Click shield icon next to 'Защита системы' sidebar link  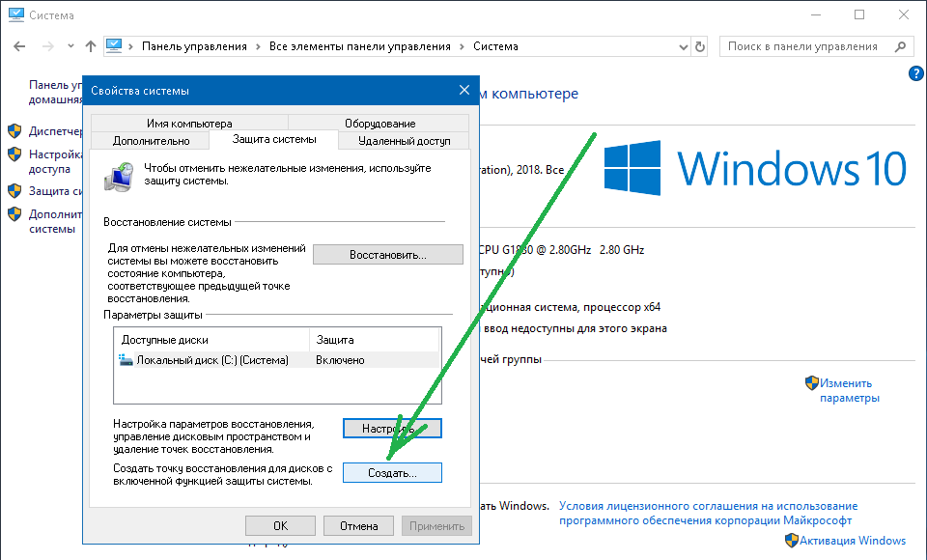coord(14,191)
